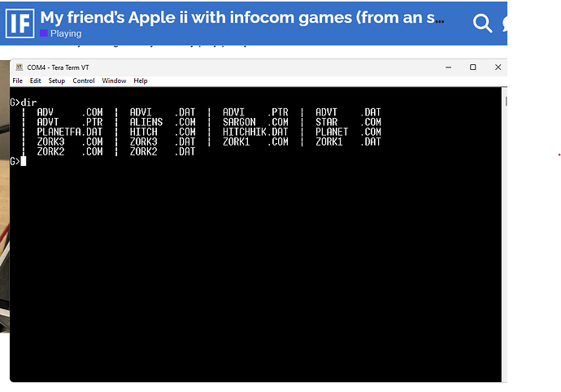
Task: Open the Help menu in Tera Term
Action: click(140, 81)
